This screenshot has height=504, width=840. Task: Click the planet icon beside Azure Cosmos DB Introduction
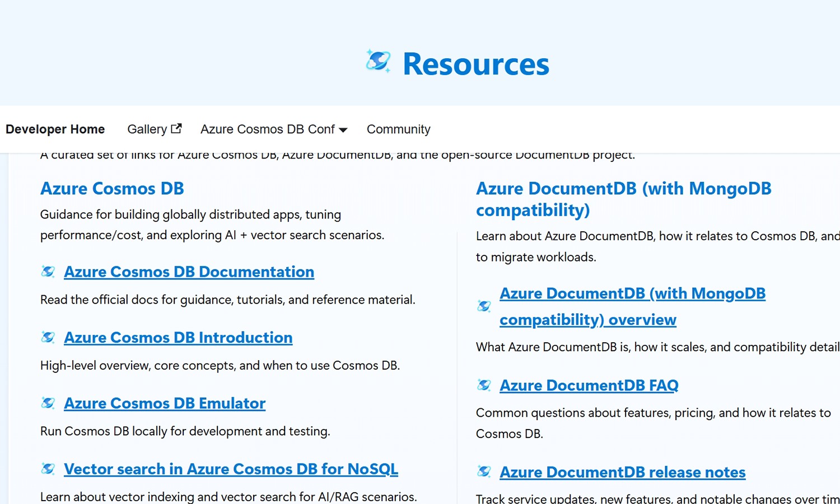pyautogui.click(x=48, y=337)
